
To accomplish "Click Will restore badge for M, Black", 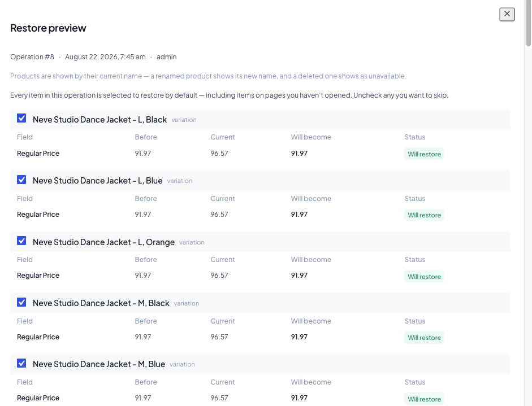I will [424, 338].
